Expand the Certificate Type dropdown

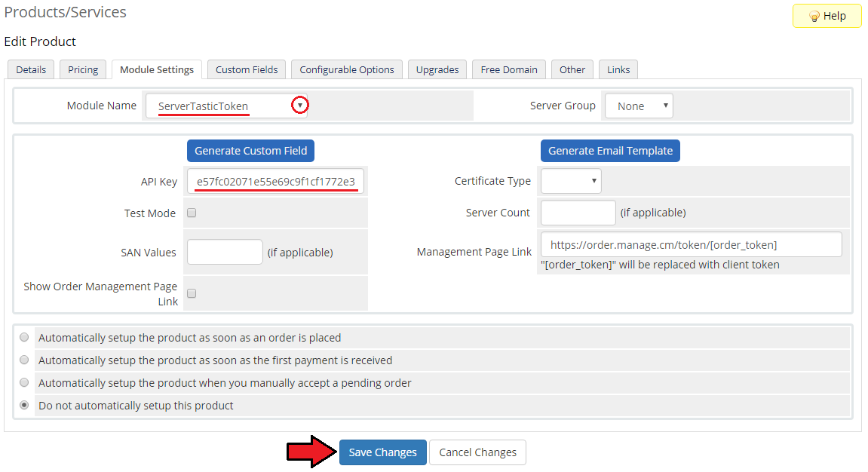pyautogui.click(x=571, y=181)
